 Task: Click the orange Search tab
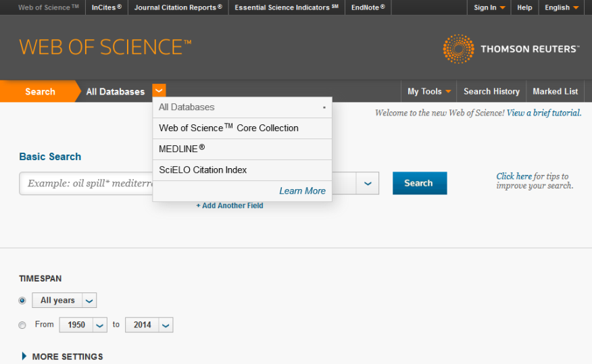pyautogui.click(x=40, y=91)
